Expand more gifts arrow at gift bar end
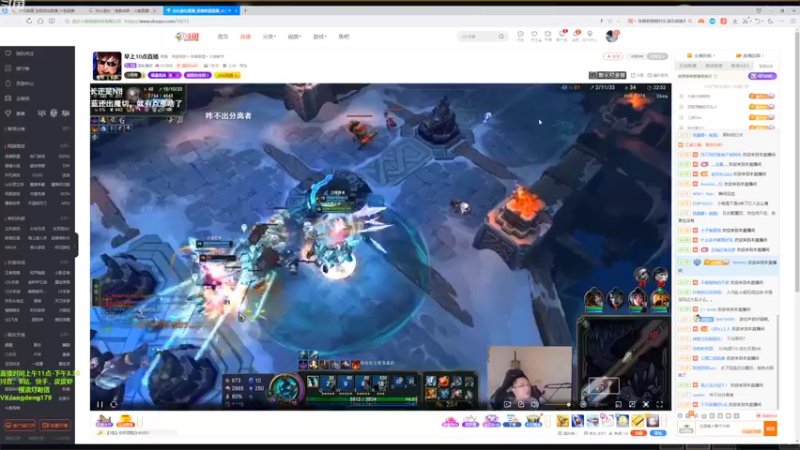This screenshot has width=800, height=450. [664, 421]
